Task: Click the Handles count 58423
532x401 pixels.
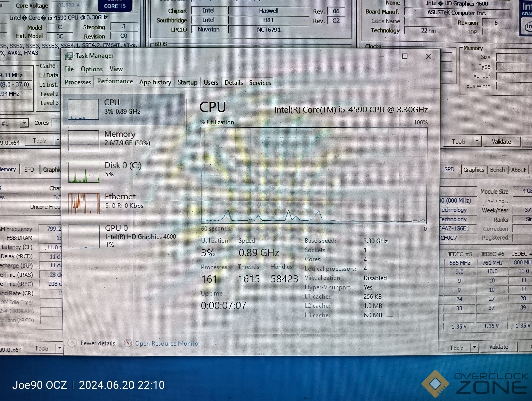Action: click(x=284, y=279)
